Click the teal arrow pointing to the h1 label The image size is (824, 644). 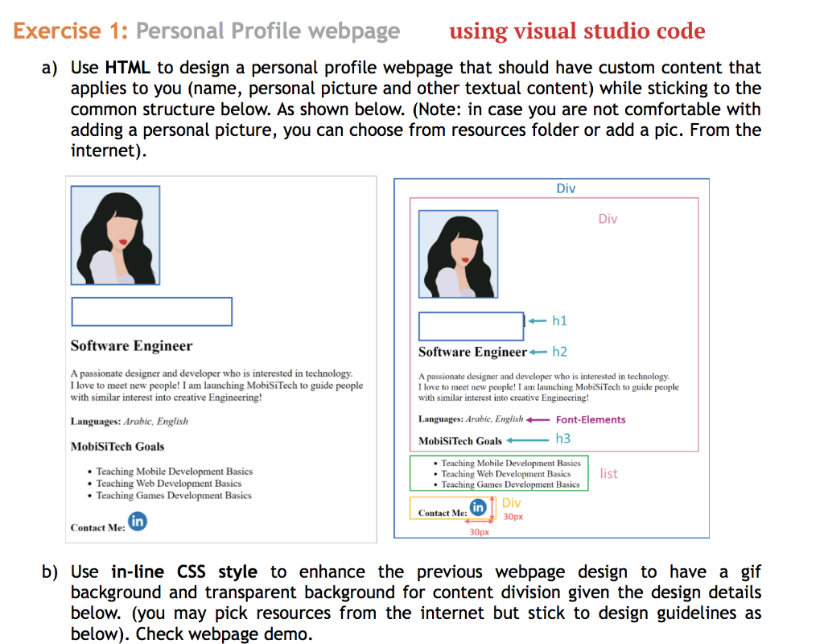point(538,320)
